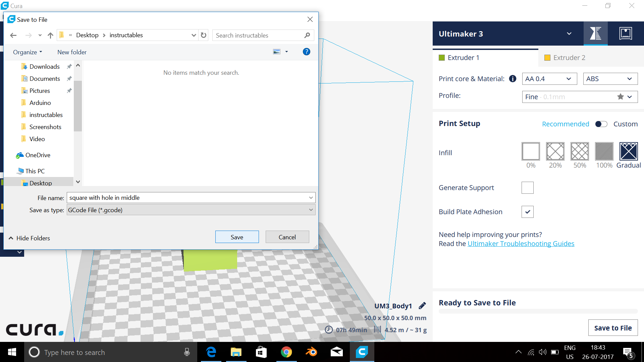644x362 pixels.
Task: Open the ABS material dropdown
Action: point(610,79)
